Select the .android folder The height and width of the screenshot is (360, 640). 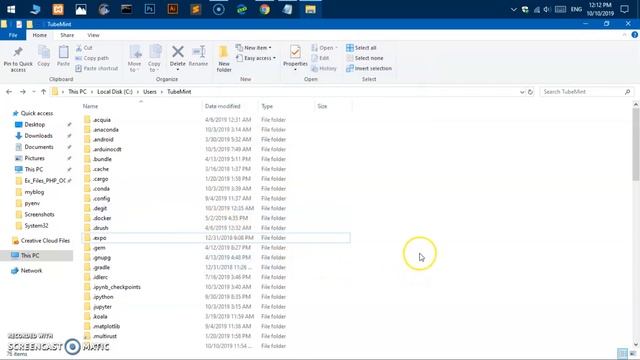click(x=103, y=140)
